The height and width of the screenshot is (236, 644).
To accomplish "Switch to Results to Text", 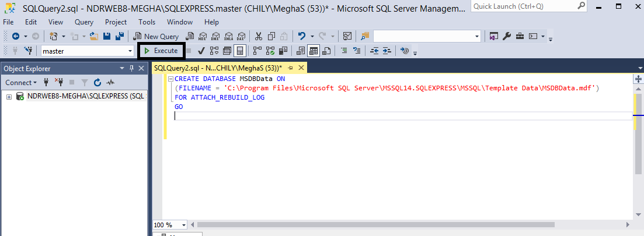I will (x=301, y=51).
